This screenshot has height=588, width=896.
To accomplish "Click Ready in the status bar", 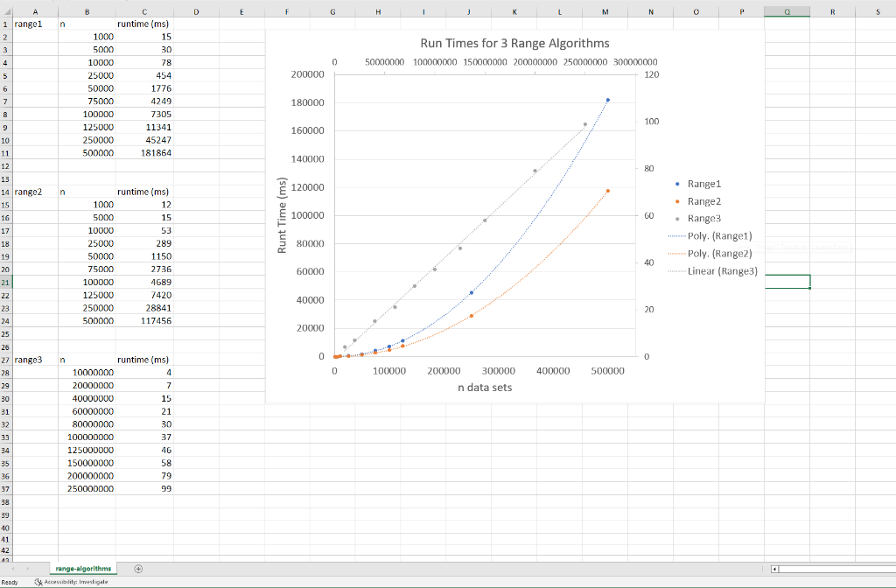I will point(9,579).
